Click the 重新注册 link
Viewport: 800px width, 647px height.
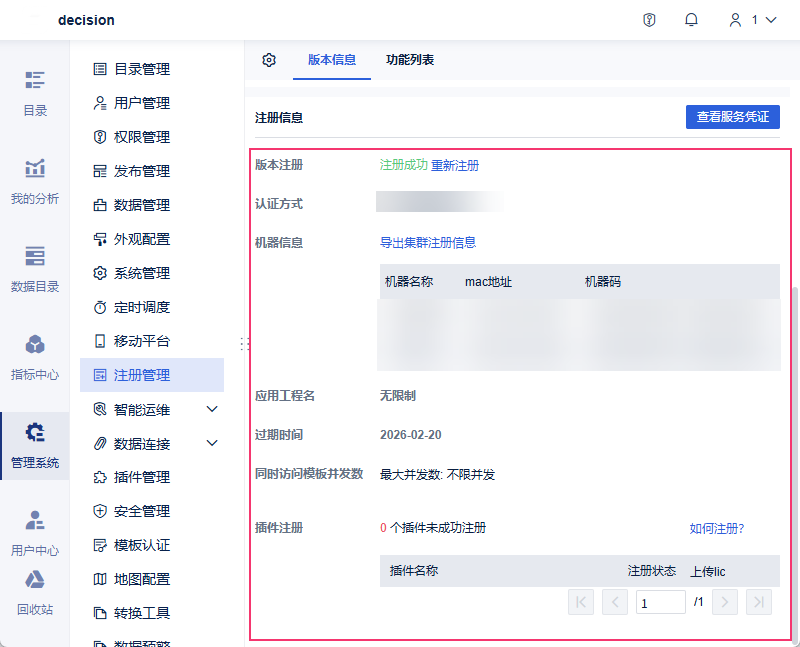[x=455, y=165]
